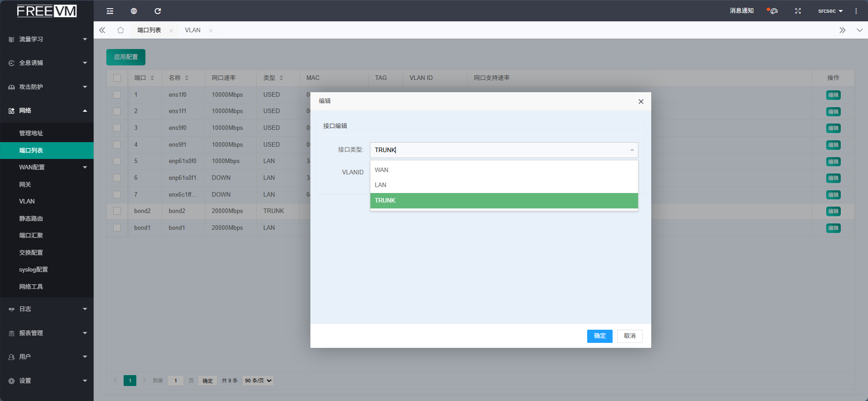Click the globe language icon
The height and width of the screenshot is (401, 868).
pos(134,11)
